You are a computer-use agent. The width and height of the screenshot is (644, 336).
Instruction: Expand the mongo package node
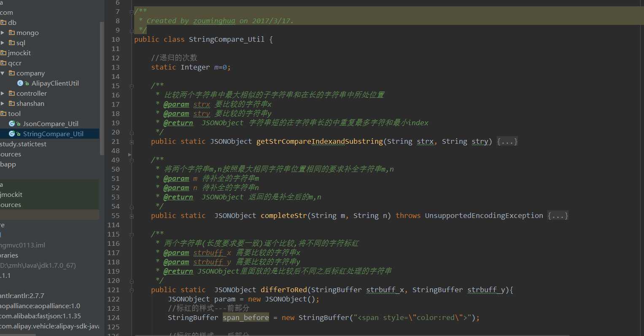[x=3, y=32]
